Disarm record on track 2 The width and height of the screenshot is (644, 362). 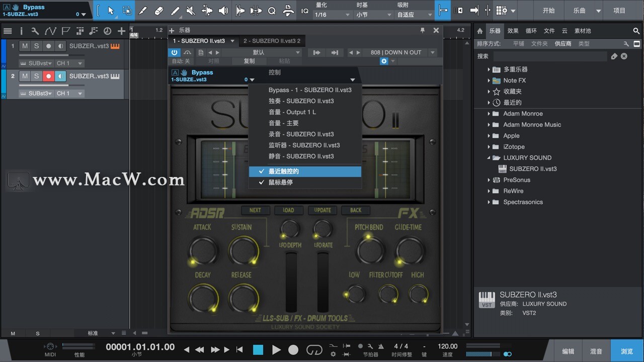tap(49, 76)
